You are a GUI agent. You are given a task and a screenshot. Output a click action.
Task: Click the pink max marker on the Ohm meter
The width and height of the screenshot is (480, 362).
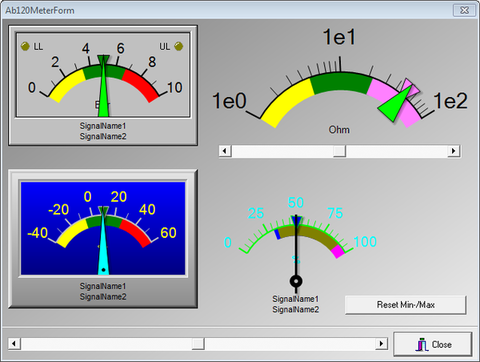(x=410, y=88)
